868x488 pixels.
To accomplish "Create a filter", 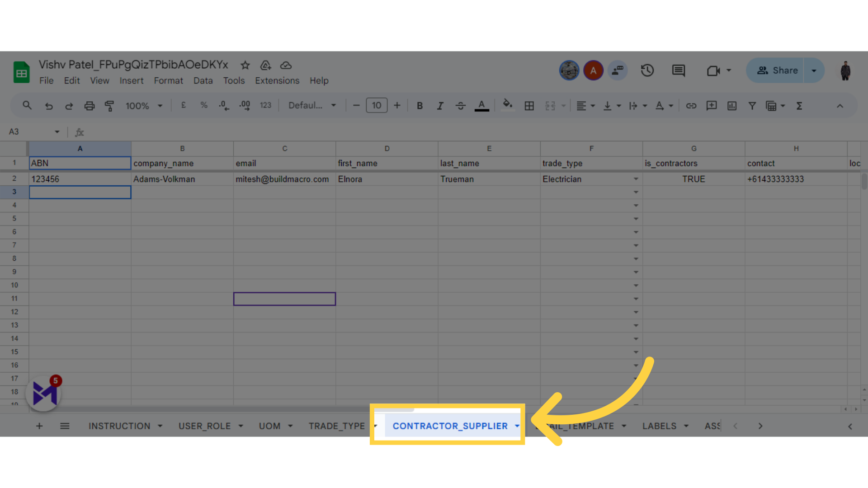I will click(752, 106).
